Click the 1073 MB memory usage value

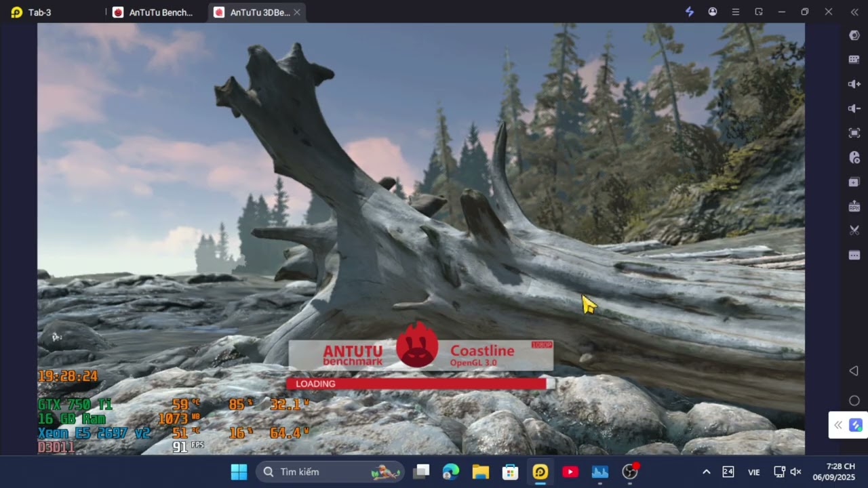pyautogui.click(x=179, y=419)
